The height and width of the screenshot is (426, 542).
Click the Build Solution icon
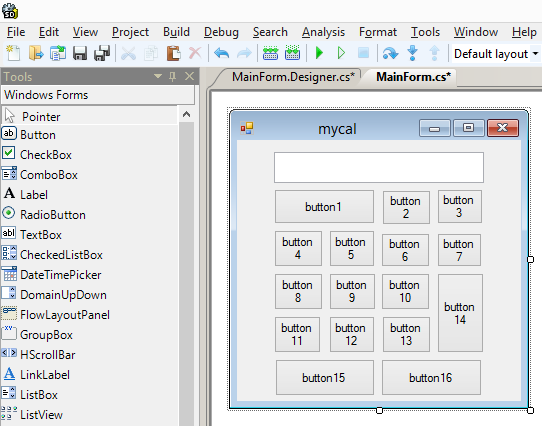pos(270,53)
